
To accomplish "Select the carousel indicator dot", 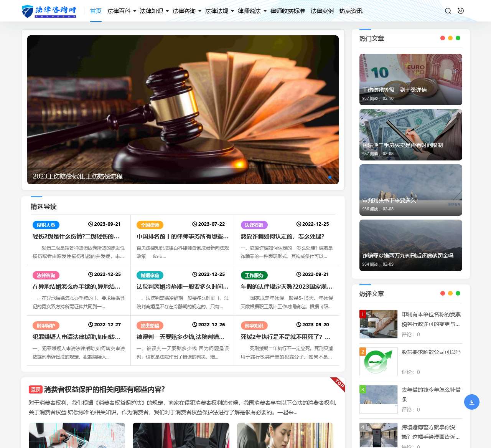I will click(330, 177).
